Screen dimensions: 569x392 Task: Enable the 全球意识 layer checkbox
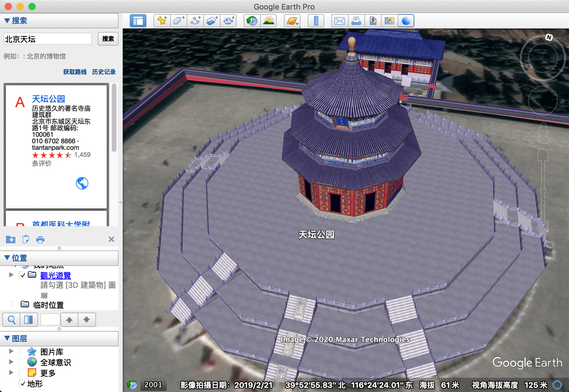[x=22, y=362]
